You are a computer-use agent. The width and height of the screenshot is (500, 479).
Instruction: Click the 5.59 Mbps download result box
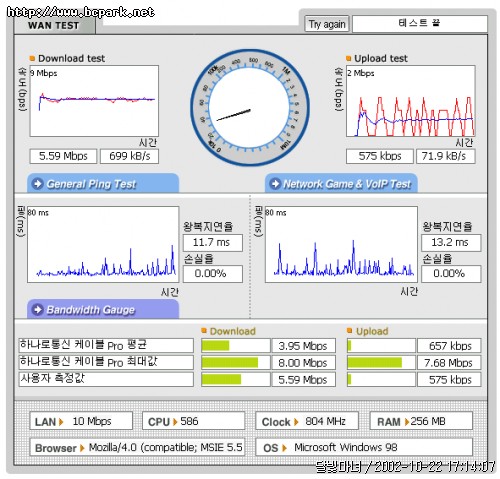click(x=63, y=156)
